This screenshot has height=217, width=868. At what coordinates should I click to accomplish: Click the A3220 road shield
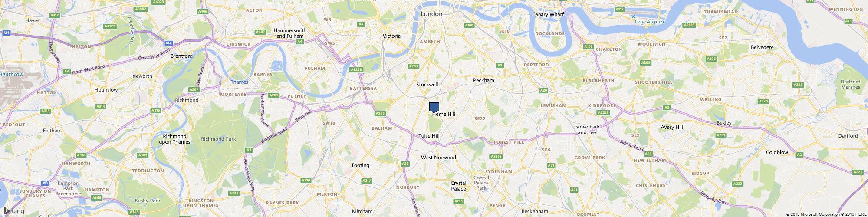click(x=356, y=69)
